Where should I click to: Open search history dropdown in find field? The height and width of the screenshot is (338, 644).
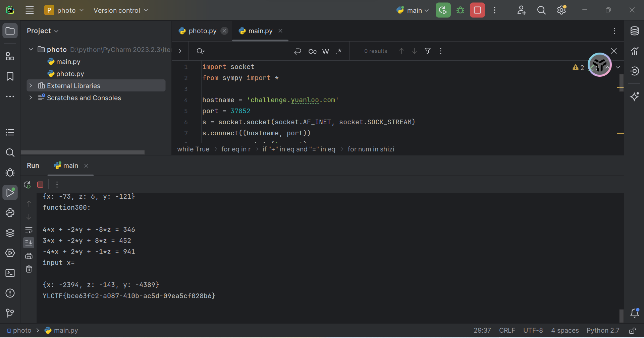point(201,51)
